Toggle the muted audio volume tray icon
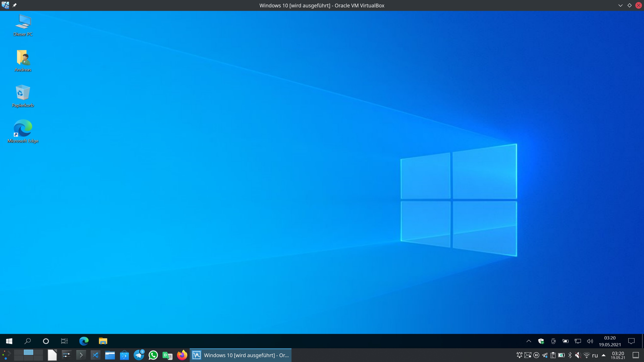Viewport: 644px width, 362px height. 578,355
